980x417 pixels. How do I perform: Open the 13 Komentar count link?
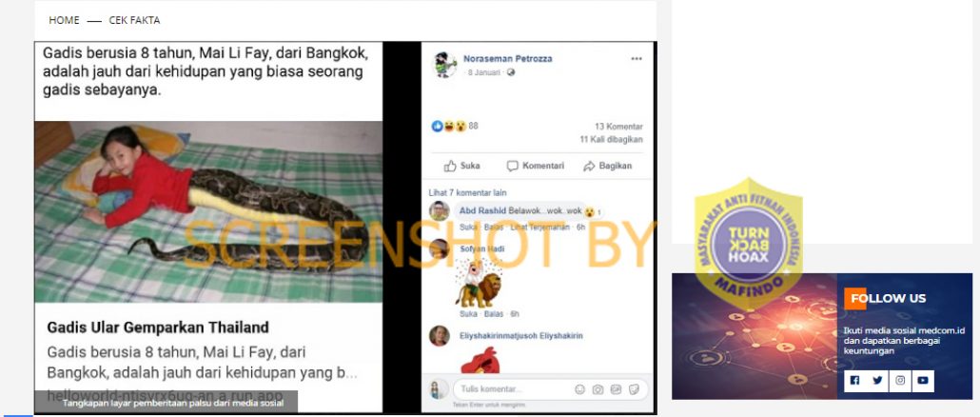tap(618, 127)
